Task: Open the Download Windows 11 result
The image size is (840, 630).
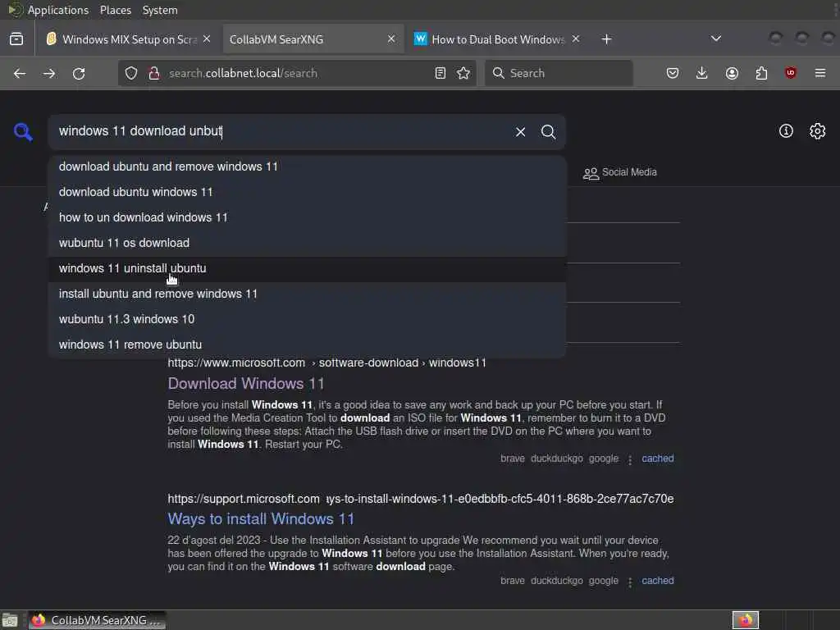Action: [246, 384]
